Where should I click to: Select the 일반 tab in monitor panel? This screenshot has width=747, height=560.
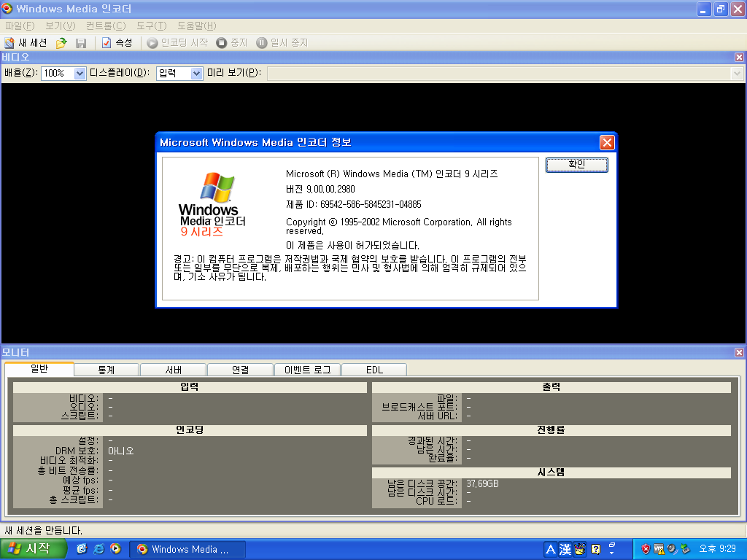[39, 368]
